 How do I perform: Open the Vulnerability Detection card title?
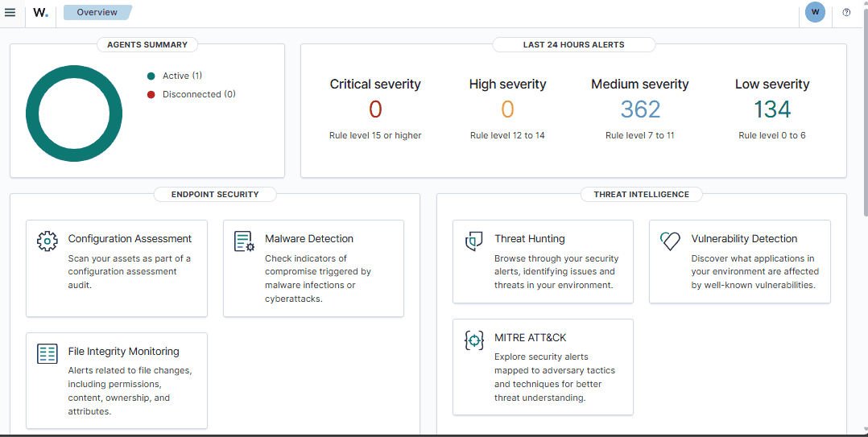(744, 239)
